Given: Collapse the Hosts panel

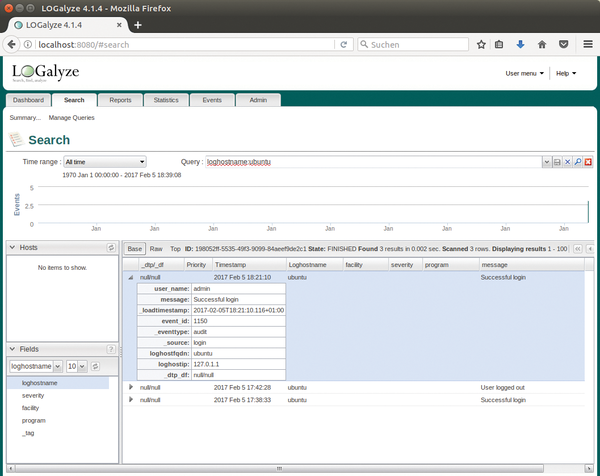Looking at the screenshot, I should click(12, 247).
